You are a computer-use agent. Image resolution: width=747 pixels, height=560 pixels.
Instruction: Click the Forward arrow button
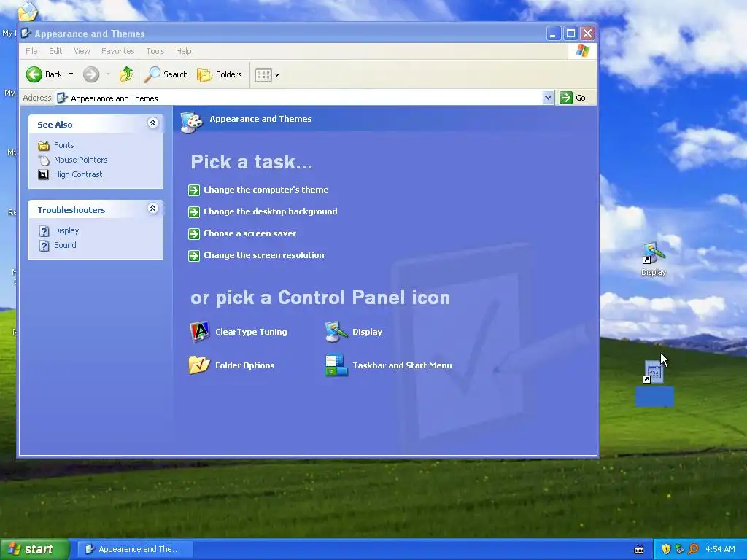pyautogui.click(x=91, y=74)
